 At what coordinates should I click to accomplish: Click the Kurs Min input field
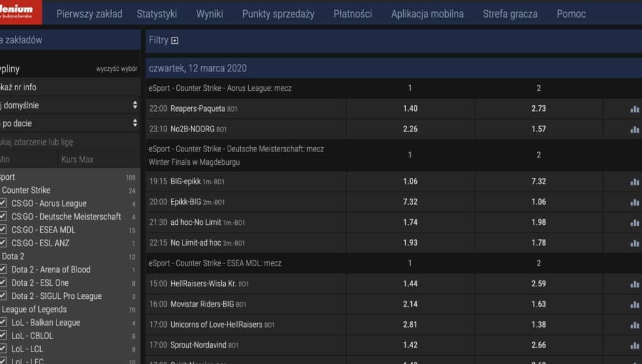(x=29, y=160)
